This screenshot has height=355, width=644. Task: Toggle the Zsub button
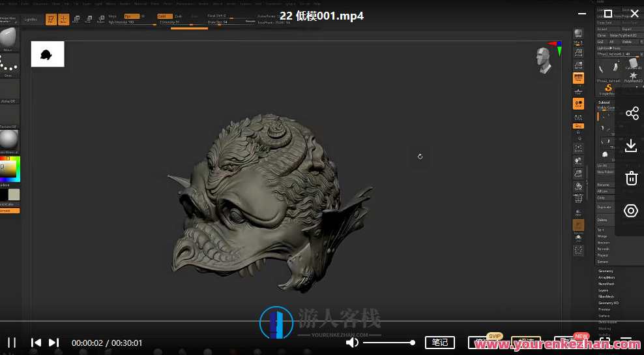click(179, 16)
